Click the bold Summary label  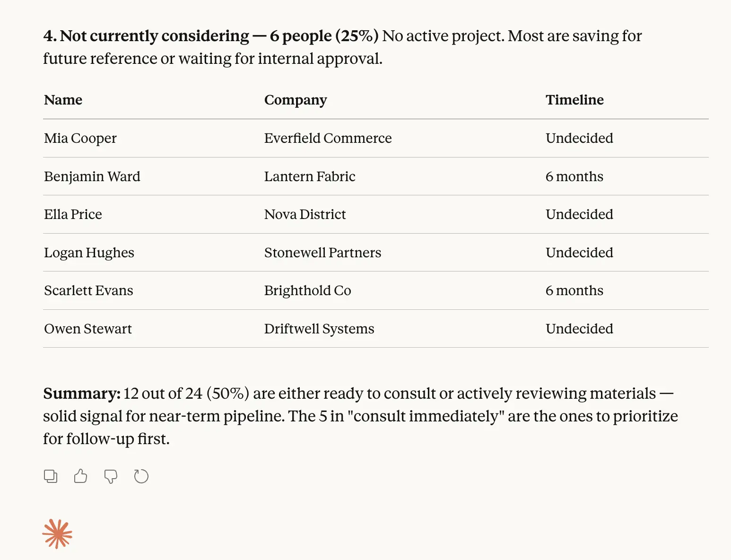[x=82, y=394]
